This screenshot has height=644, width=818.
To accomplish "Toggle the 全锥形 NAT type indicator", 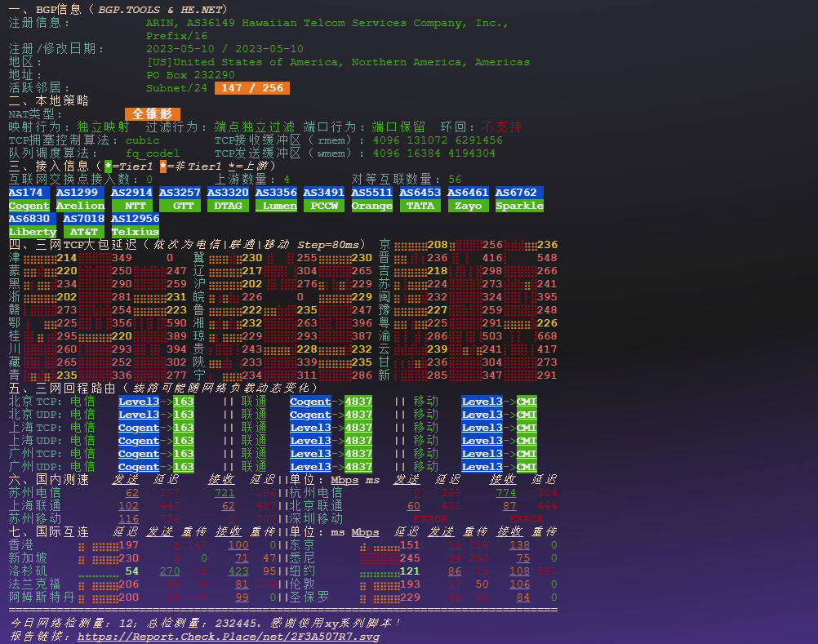I will (153, 113).
